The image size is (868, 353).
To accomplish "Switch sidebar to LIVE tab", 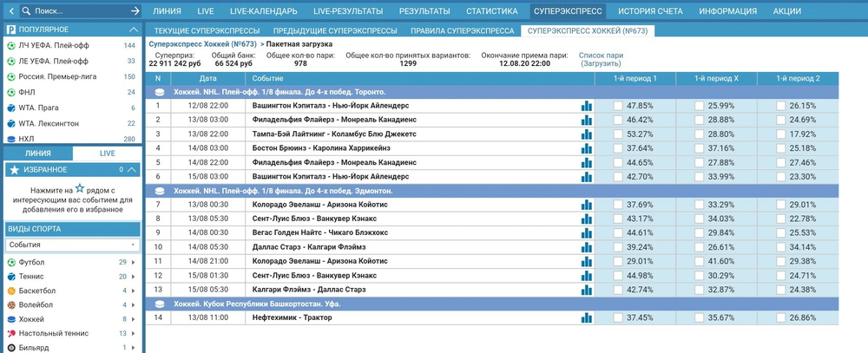I will tap(108, 154).
